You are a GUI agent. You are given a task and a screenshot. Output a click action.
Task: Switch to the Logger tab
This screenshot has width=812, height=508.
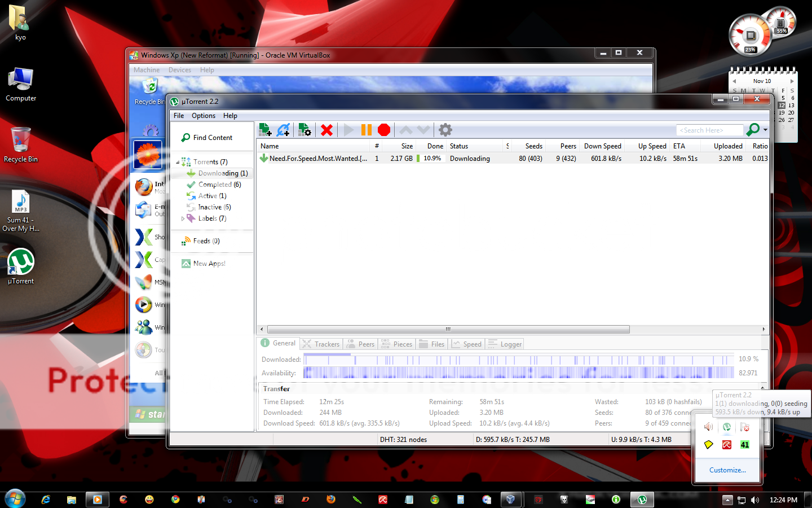[x=505, y=344]
